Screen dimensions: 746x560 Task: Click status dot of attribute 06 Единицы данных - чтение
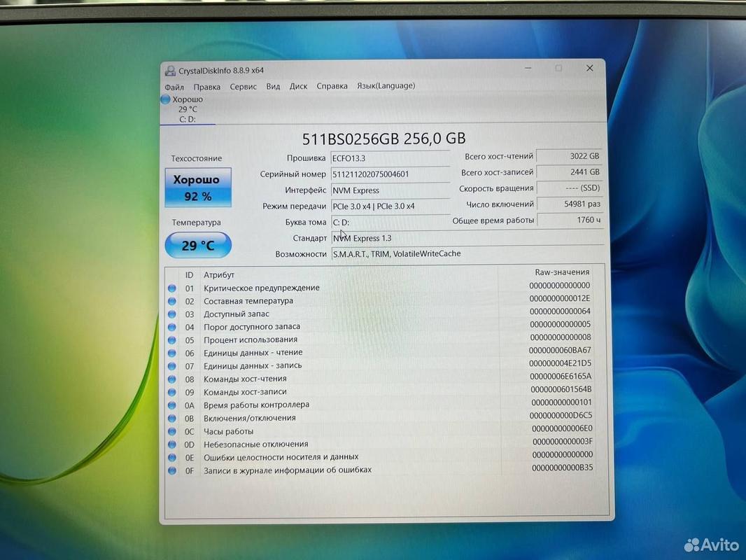tap(172, 353)
